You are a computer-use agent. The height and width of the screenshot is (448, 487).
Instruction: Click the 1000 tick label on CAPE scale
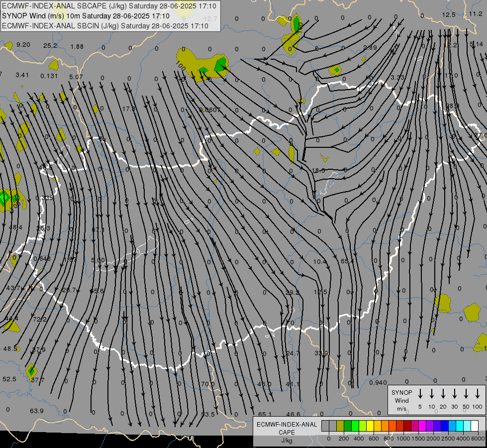coord(403,439)
